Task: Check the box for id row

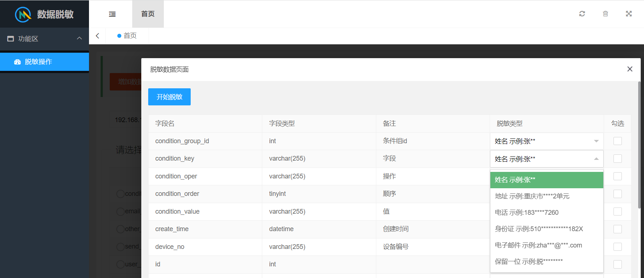Action: (x=617, y=265)
